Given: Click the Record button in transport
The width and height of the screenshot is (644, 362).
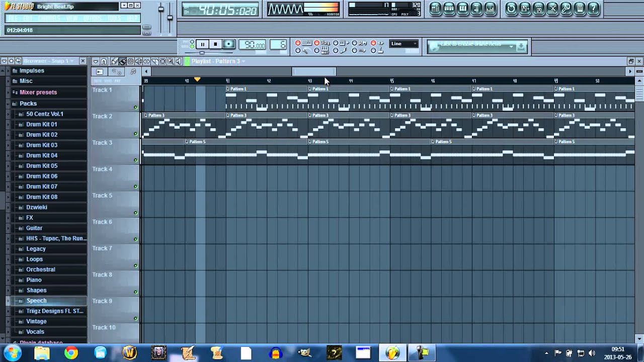Looking at the screenshot, I should point(229,44).
